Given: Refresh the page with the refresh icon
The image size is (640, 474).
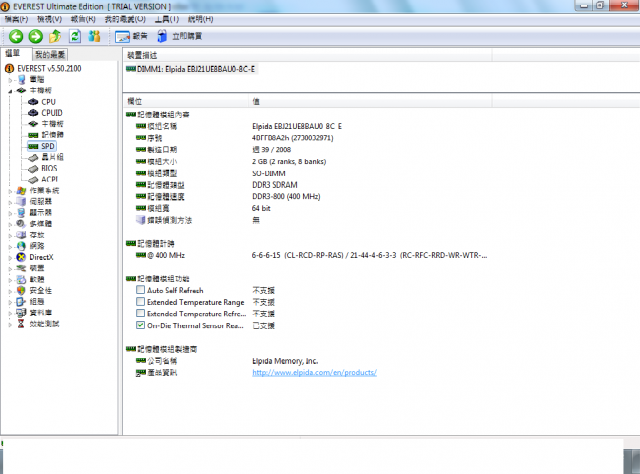Looking at the screenshot, I should [x=75, y=36].
